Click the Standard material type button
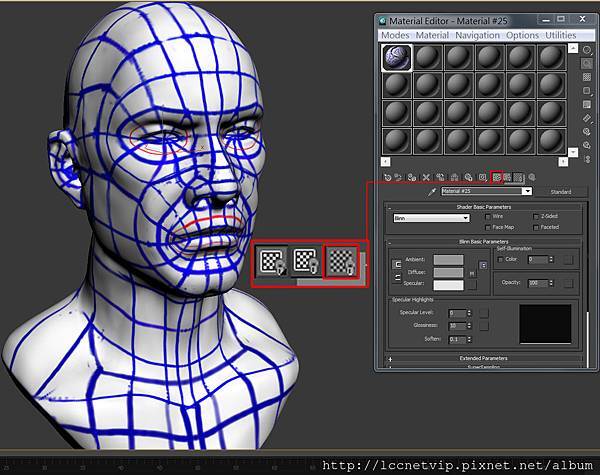600x475 pixels. [560, 191]
